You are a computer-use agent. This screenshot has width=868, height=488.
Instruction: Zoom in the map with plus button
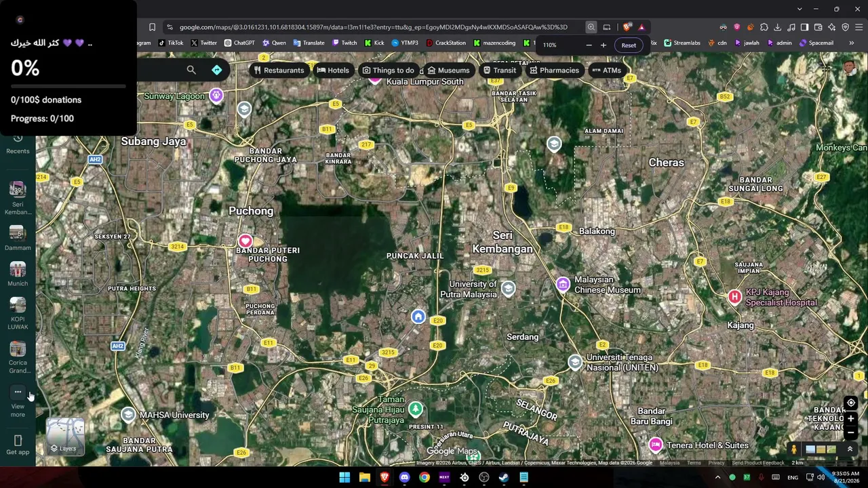[851, 419]
